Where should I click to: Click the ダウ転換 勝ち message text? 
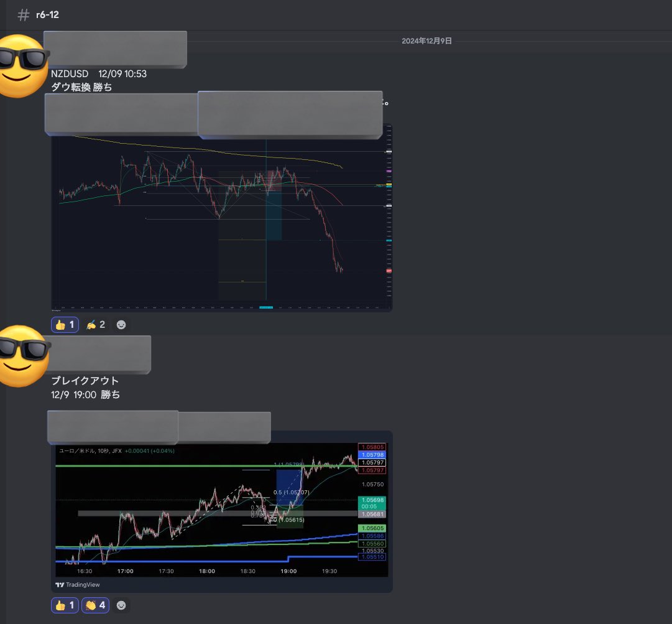(x=81, y=87)
